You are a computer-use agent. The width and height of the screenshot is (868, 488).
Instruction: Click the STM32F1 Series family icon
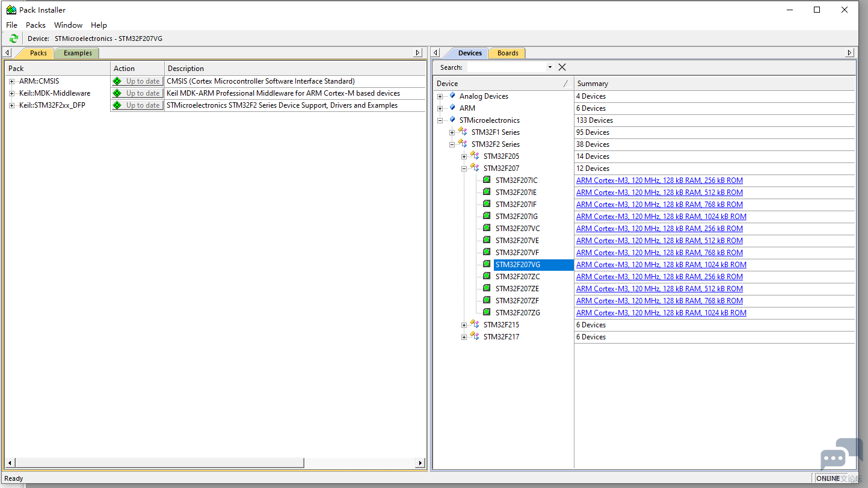click(463, 131)
